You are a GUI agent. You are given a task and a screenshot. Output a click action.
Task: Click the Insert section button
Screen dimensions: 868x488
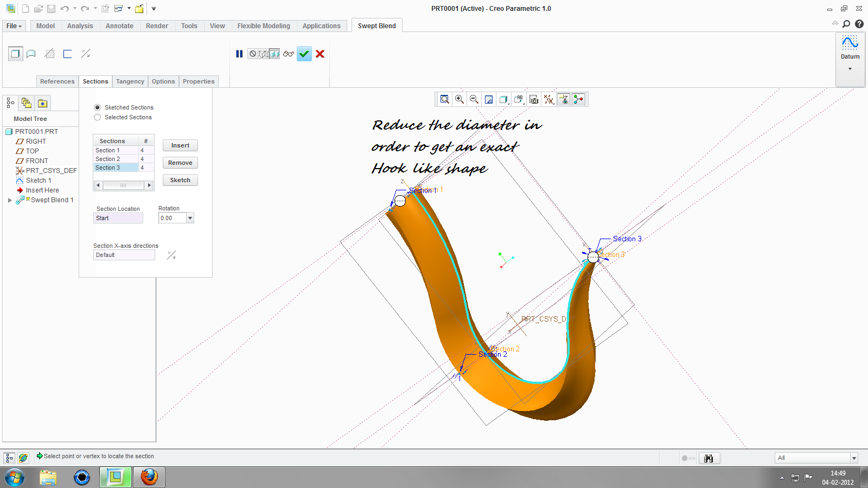click(x=180, y=145)
